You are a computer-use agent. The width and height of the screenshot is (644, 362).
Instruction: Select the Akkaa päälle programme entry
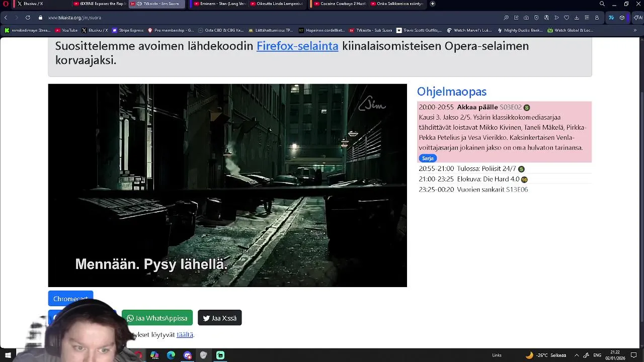504,132
